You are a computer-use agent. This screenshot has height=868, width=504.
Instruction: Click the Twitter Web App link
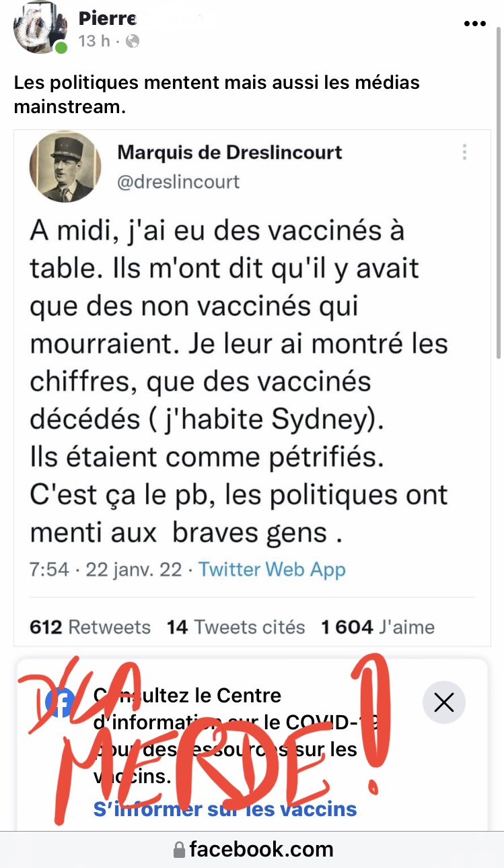(272, 570)
